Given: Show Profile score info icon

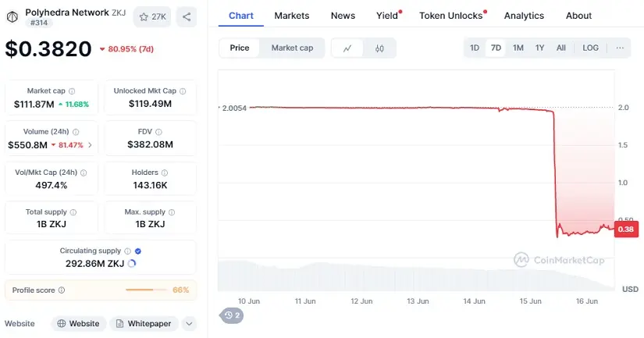Looking at the screenshot, I should click(x=62, y=290).
